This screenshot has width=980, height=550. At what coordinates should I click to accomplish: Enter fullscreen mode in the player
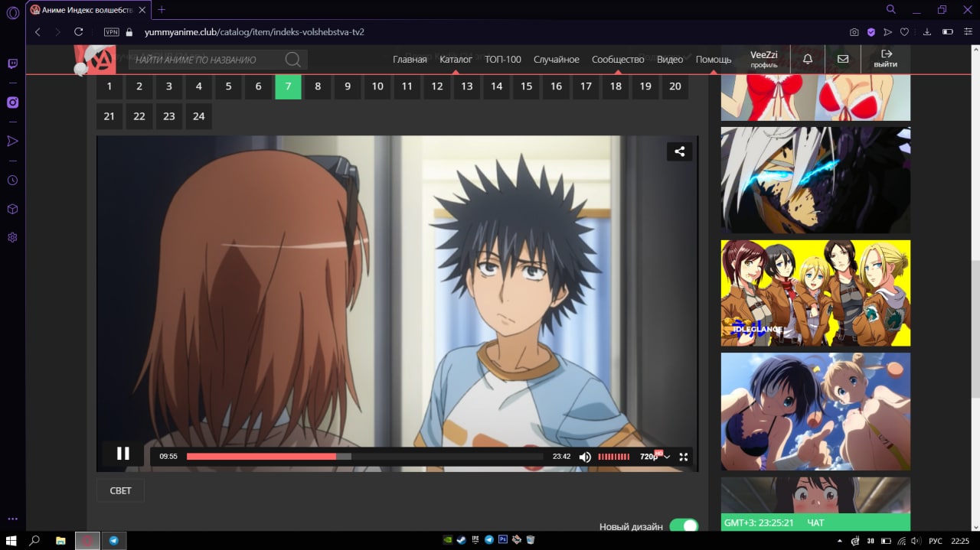pos(684,457)
